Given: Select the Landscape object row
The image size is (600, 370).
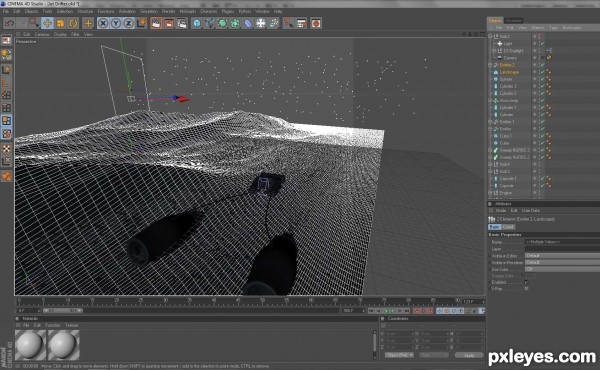Looking at the screenshot, I should coord(509,72).
